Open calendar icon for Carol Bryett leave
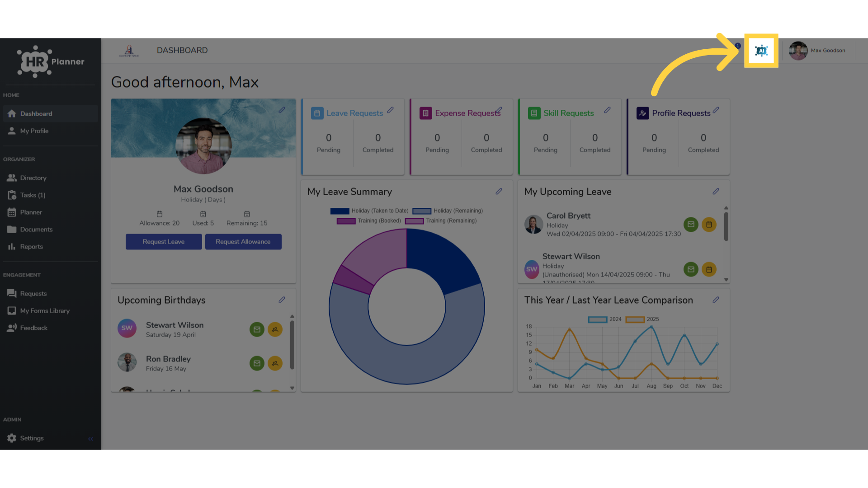This screenshot has width=868, height=488. pyautogui.click(x=709, y=225)
